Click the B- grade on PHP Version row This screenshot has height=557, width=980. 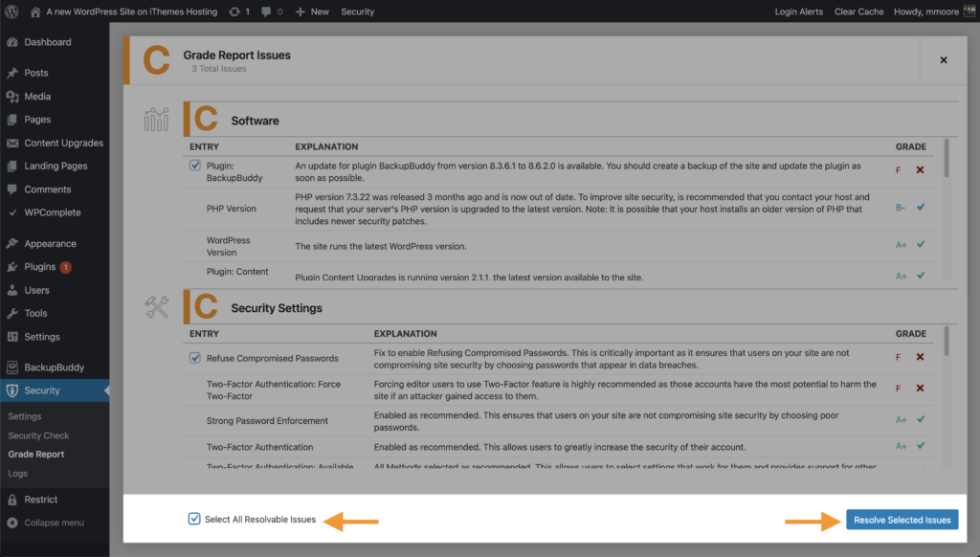tap(900, 208)
